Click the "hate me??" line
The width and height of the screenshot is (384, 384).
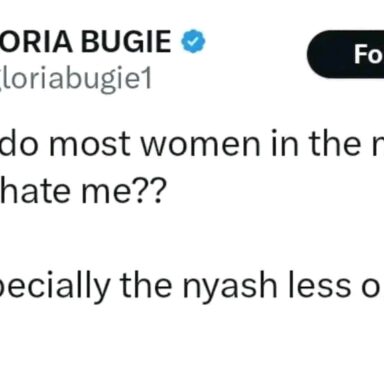click(83, 191)
